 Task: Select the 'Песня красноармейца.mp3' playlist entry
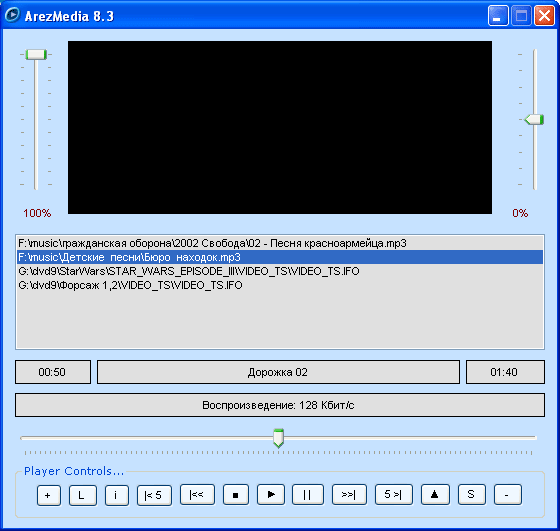point(280,243)
